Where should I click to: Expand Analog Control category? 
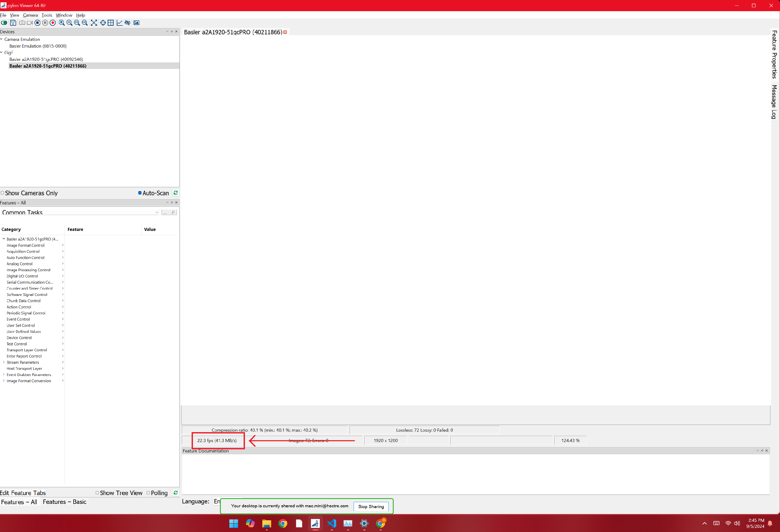click(x=63, y=264)
